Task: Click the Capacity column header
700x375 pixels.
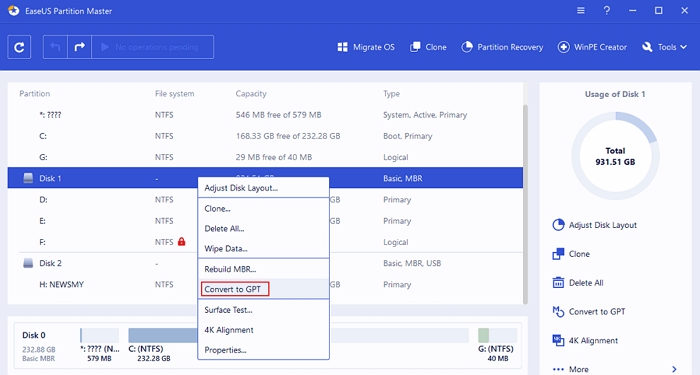Action: (251, 94)
